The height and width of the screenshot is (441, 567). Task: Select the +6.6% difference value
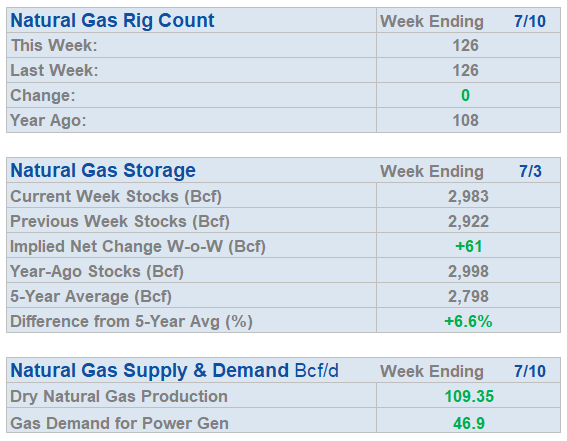468,321
